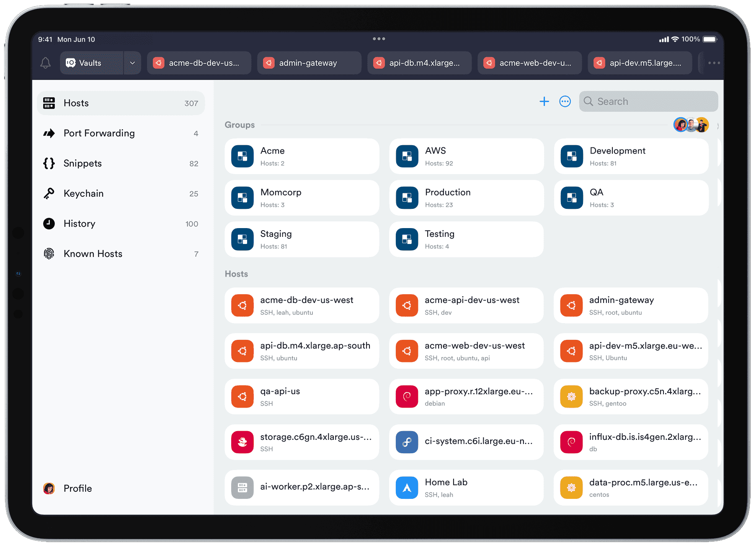Open the Profile from the sidebar
This screenshot has width=756, height=547.
(x=77, y=488)
